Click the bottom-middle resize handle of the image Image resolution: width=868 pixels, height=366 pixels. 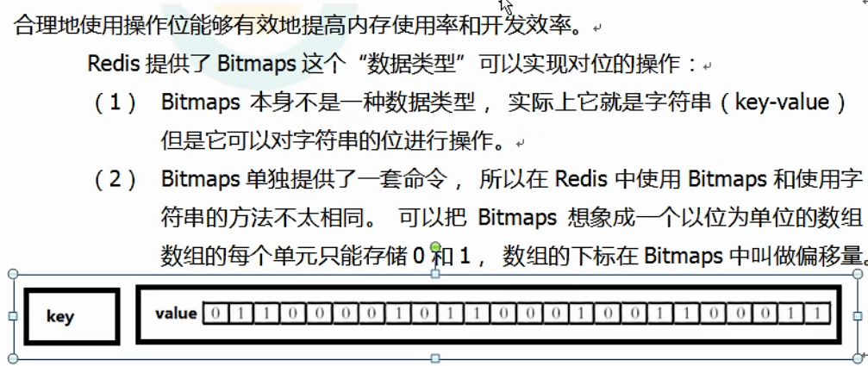point(435,357)
